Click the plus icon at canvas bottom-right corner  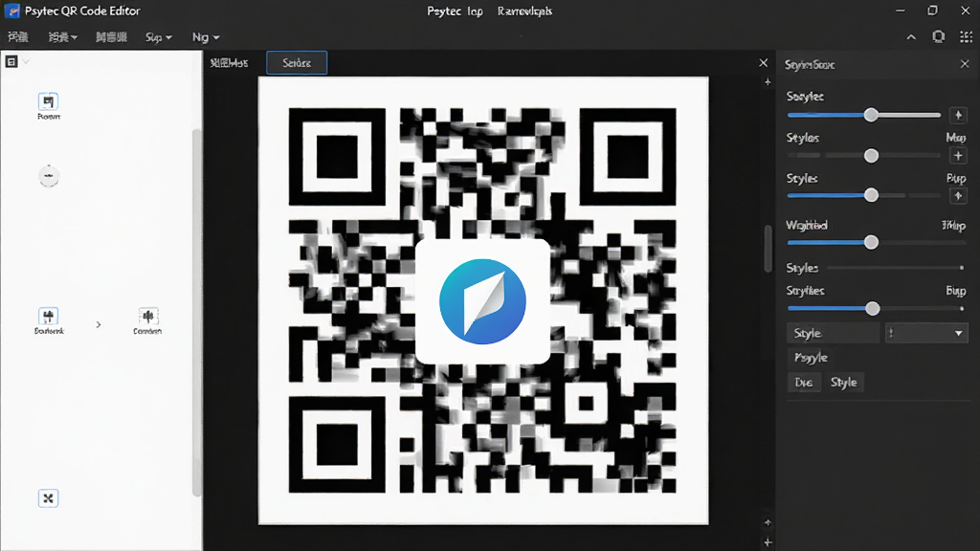(x=768, y=542)
